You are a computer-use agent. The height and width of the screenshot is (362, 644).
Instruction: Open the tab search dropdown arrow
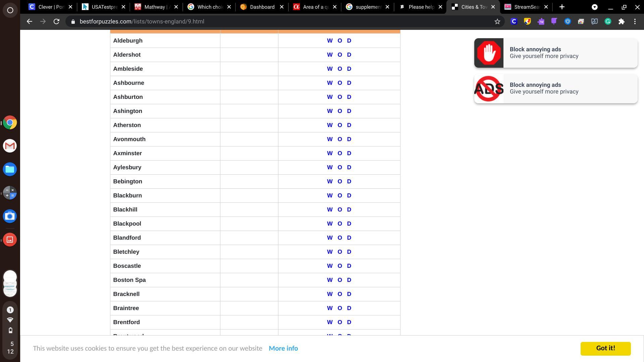(x=594, y=7)
